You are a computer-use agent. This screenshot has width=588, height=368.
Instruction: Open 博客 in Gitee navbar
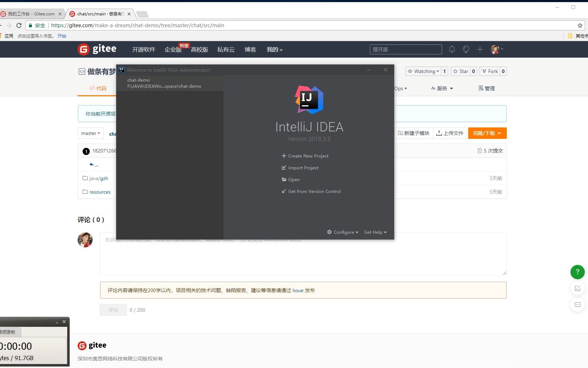(x=250, y=49)
